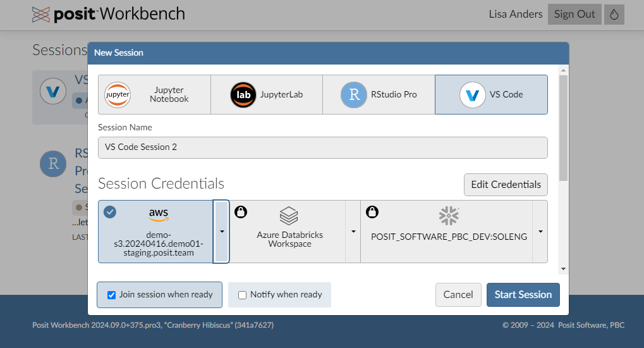644x348 pixels.
Task: Click the VS Code session icon in background
Action: (x=53, y=91)
